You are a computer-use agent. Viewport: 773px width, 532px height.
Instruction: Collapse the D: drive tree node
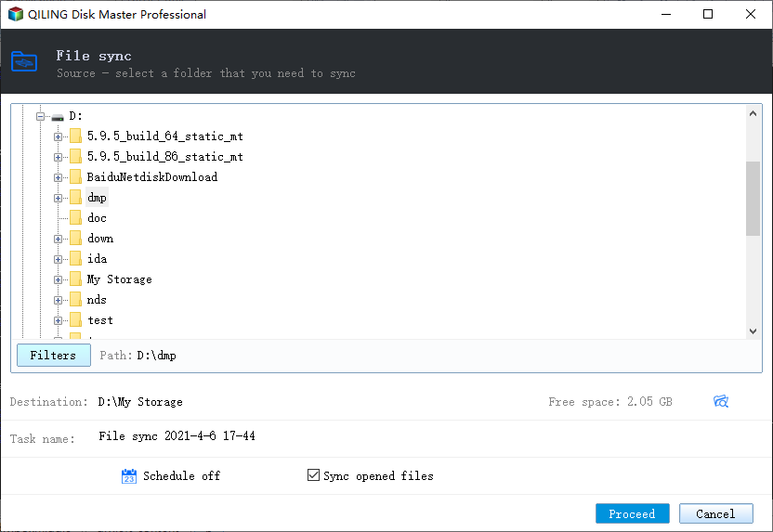(x=40, y=117)
